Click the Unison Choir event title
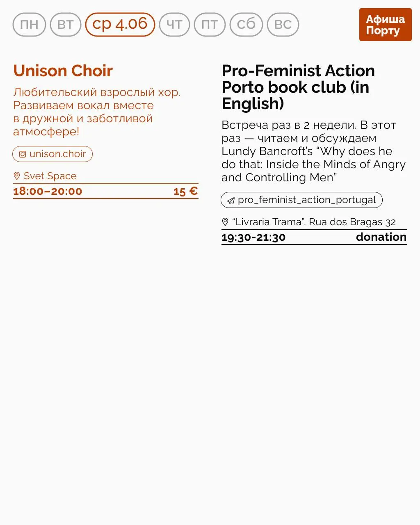Image resolution: width=420 pixels, height=525 pixels. [63, 71]
